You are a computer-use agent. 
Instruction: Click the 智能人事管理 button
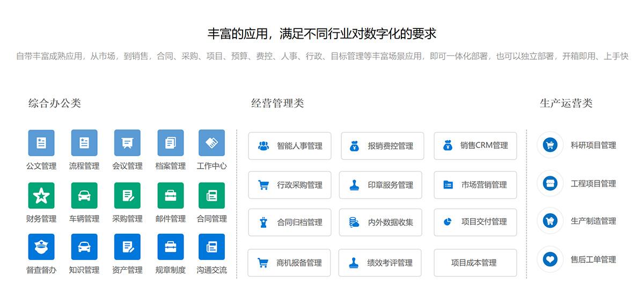(290, 146)
